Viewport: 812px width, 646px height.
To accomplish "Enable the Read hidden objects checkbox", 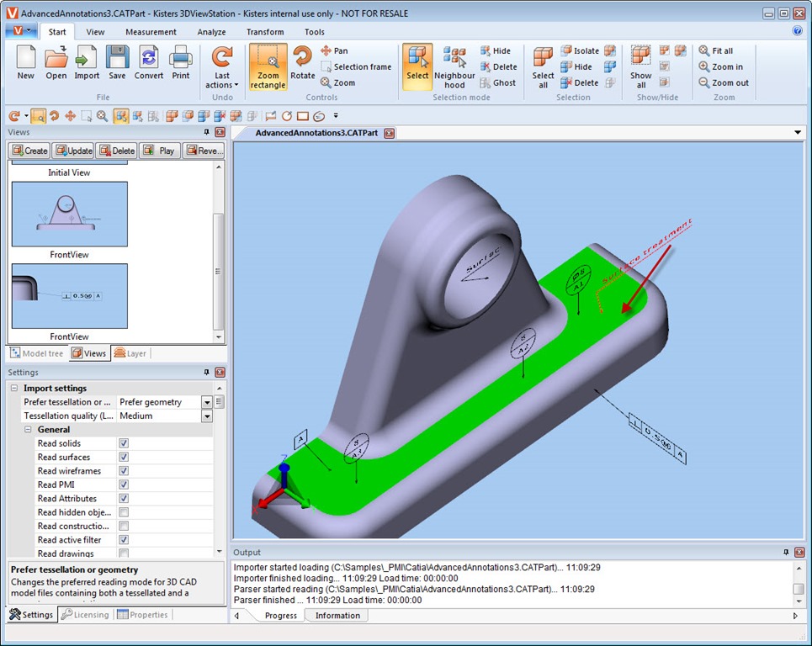I will 124,512.
